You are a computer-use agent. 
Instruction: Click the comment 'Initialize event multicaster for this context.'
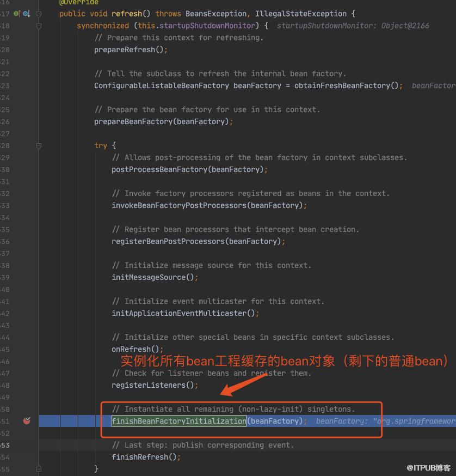[x=218, y=301]
